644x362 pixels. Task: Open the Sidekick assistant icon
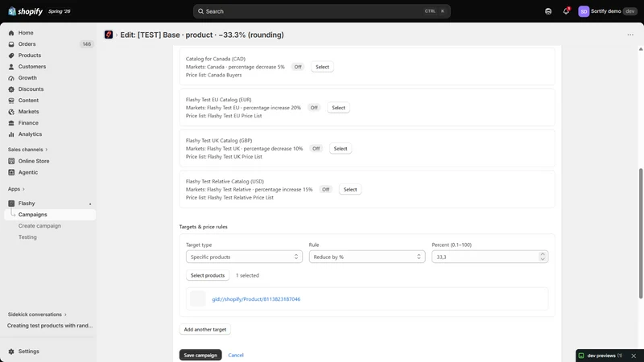[548, 11]
